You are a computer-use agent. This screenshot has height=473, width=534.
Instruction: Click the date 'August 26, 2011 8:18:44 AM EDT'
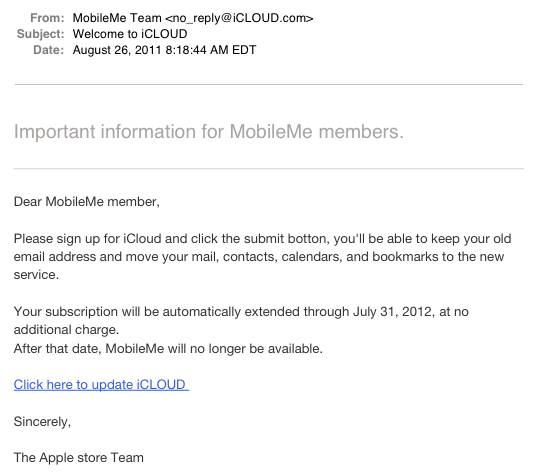(x=164, y=50)
